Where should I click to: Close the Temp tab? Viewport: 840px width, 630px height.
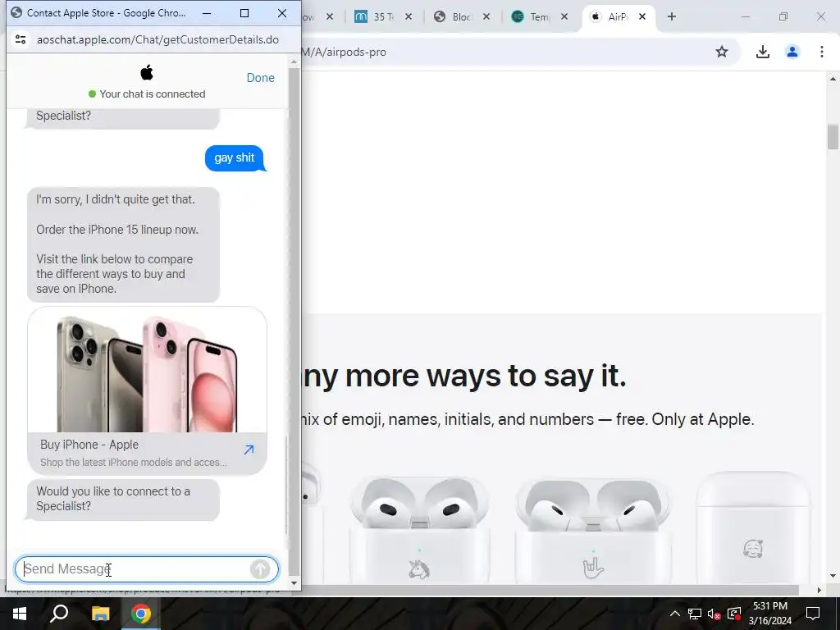pos(564,16)
